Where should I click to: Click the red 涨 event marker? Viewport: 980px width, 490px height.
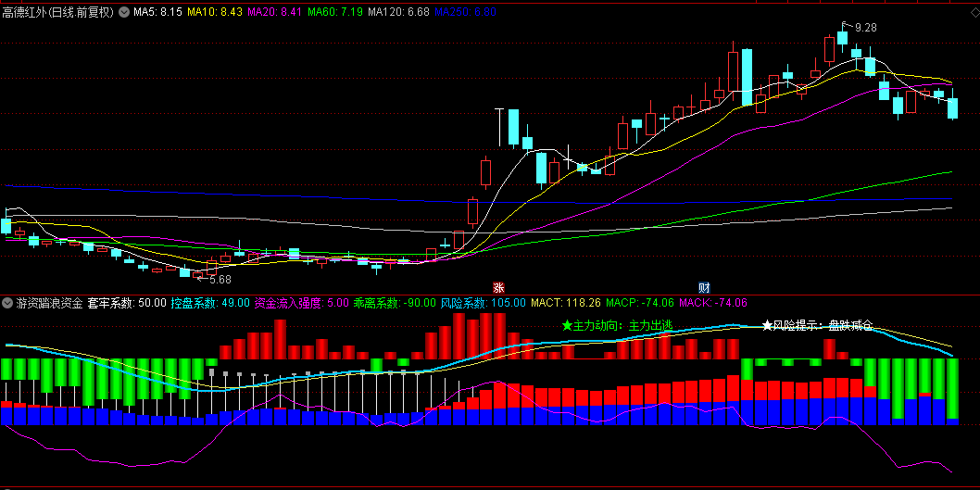pos(498,288)
